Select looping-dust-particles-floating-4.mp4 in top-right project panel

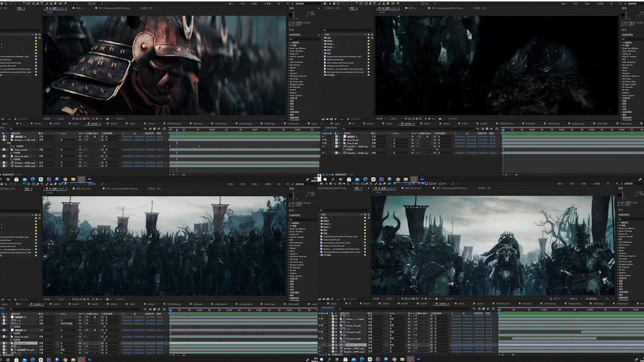[344, 56]
